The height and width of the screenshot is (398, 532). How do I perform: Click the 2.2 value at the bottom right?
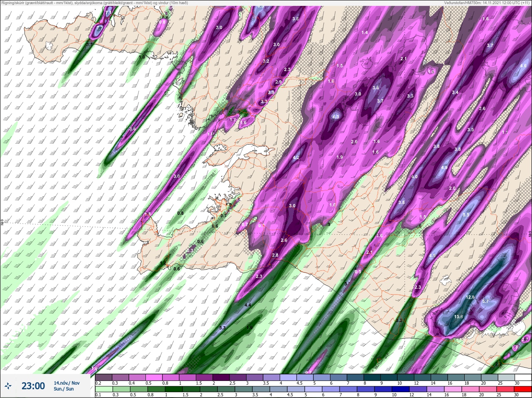(499, 364)
